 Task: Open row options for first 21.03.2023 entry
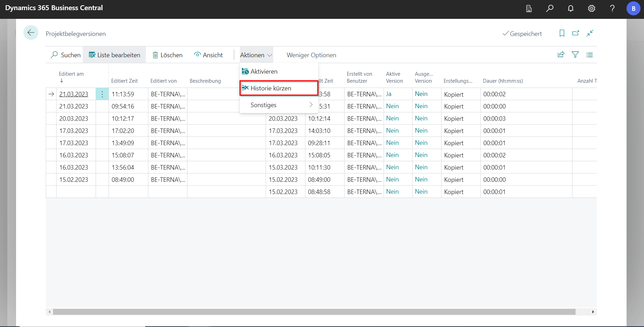[102, 94]
